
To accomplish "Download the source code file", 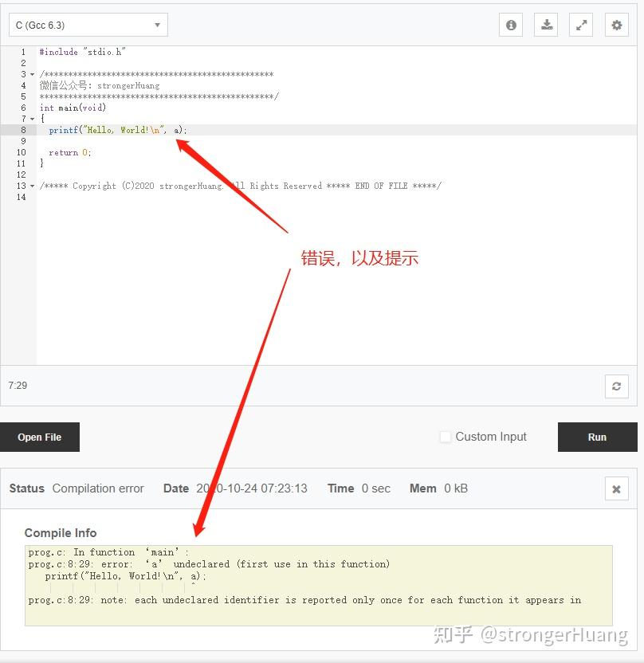I will pyautogui.click(x=546, y=25).
